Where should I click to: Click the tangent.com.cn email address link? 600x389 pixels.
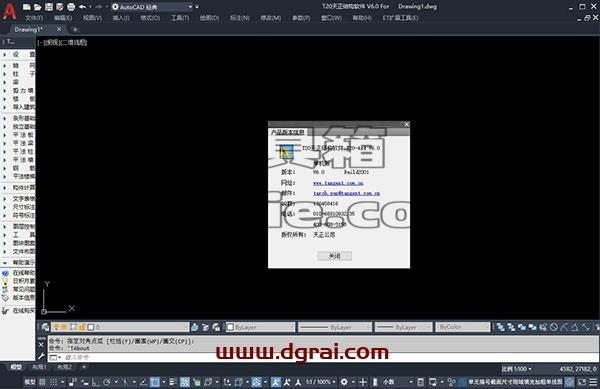pos(346,193)
